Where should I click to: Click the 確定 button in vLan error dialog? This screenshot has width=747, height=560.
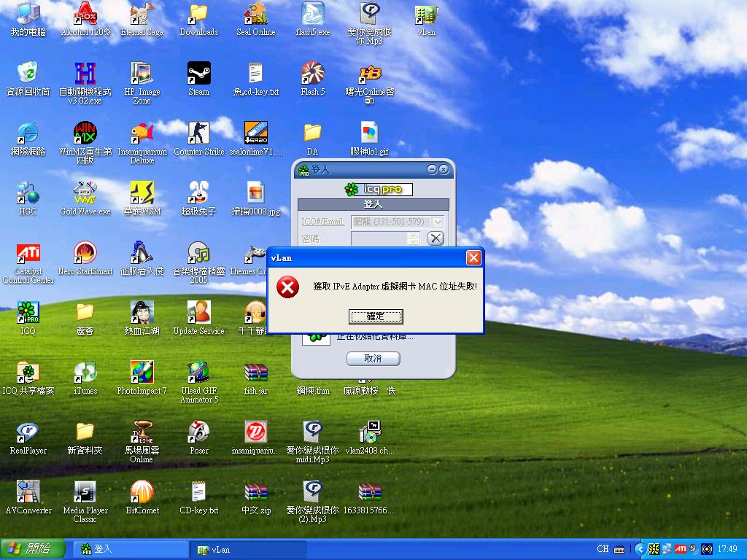click(x=376, y=316)
